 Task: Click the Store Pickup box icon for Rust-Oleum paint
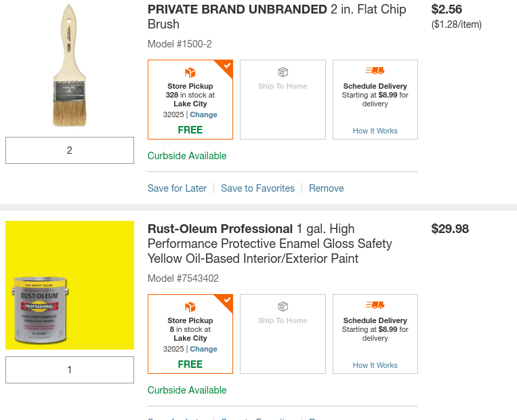tap(190, 307)
